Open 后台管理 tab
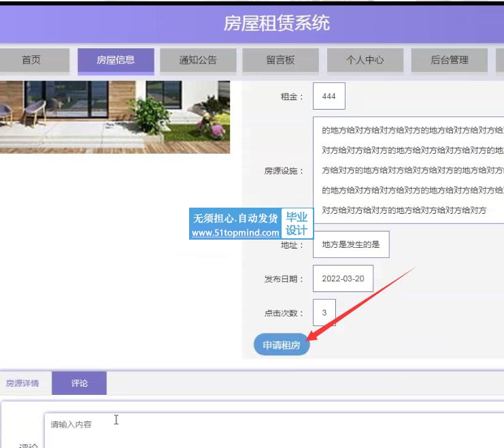 pyautogui.click(x=450, y=60)
